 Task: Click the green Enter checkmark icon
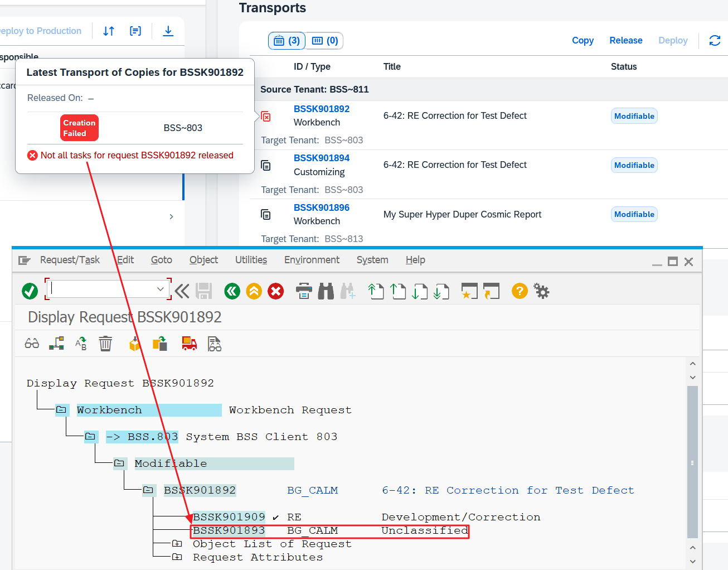(30, 291)
